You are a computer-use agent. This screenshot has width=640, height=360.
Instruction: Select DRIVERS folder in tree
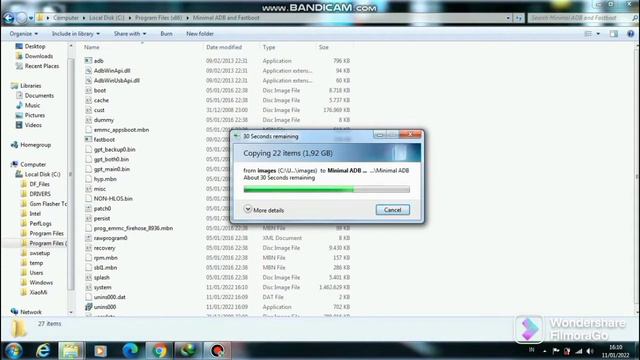coord(40,194)
